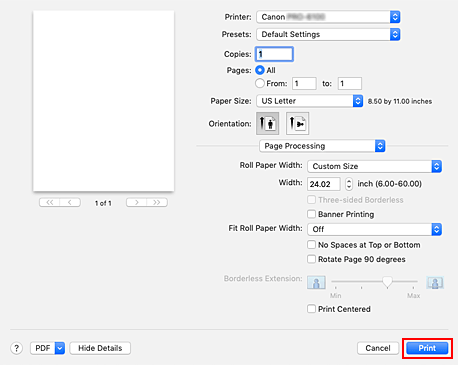Click minimum borderless extension icon
This screenshot has height=365, width=458.
[x=316, y=283]
